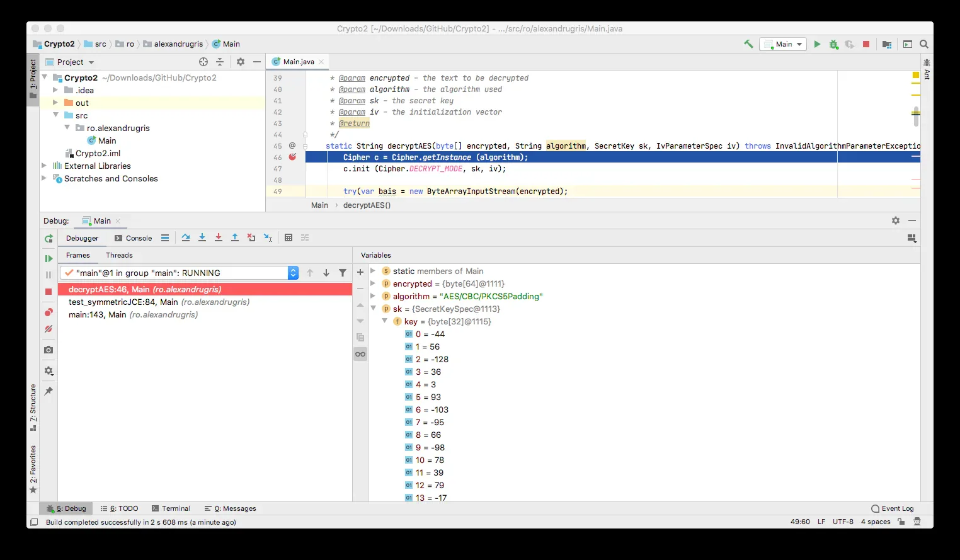Screen dimensions: 960x560
Task: Click the thread dump camera icon
Action: [49, 350]
